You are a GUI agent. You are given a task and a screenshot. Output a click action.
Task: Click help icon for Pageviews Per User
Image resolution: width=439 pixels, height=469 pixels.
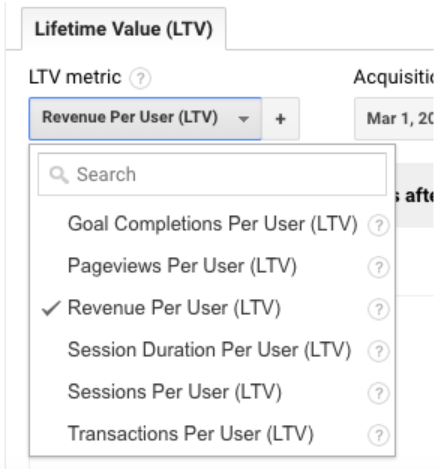pos(378,267)
